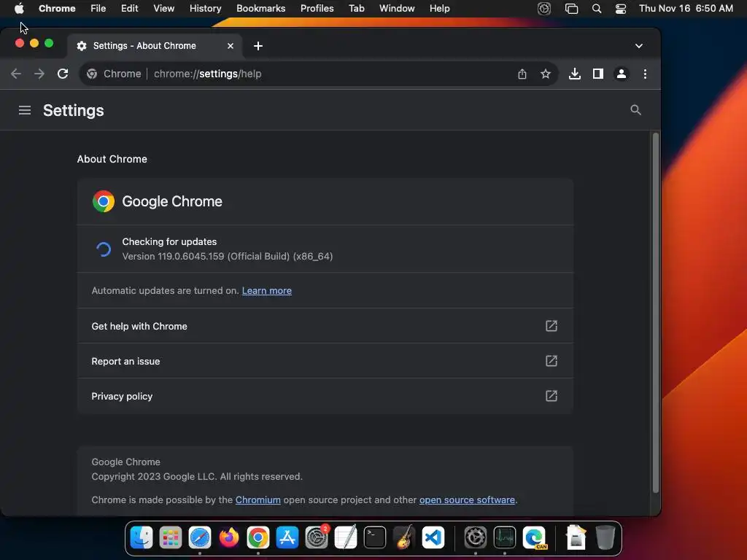Open the Settings hamburger menu

pyautogui.click(x=25, y=111)
